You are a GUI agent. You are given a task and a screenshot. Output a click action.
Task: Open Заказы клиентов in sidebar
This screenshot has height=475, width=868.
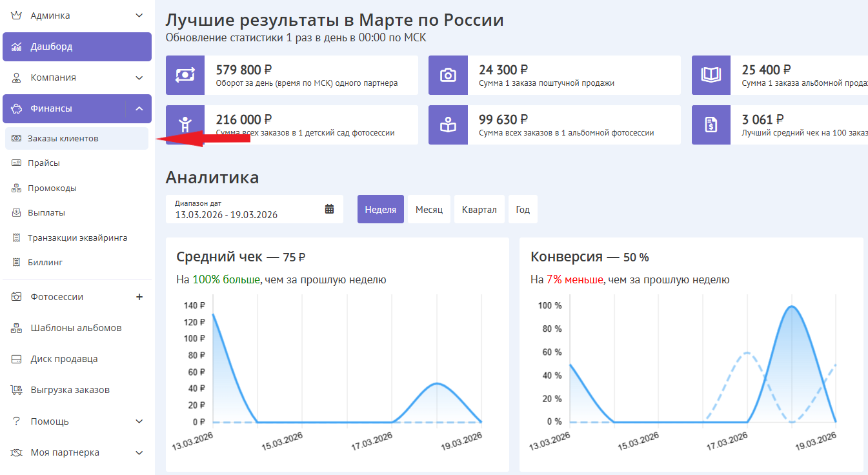coord(63,139)
